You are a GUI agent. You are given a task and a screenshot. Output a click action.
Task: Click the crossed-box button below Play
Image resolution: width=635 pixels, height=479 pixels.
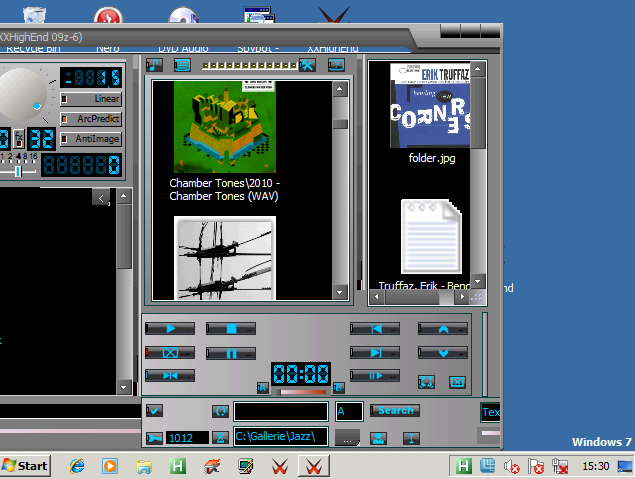(x=170, y=353)
